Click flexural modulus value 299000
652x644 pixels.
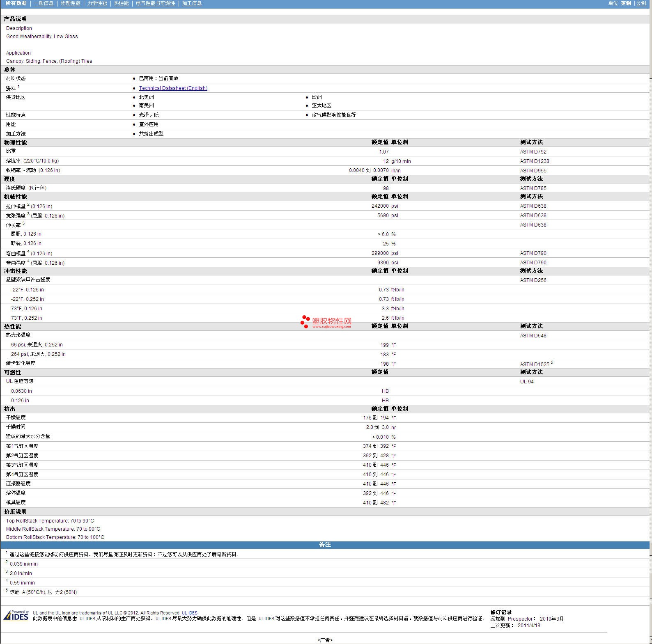(380, 253)
